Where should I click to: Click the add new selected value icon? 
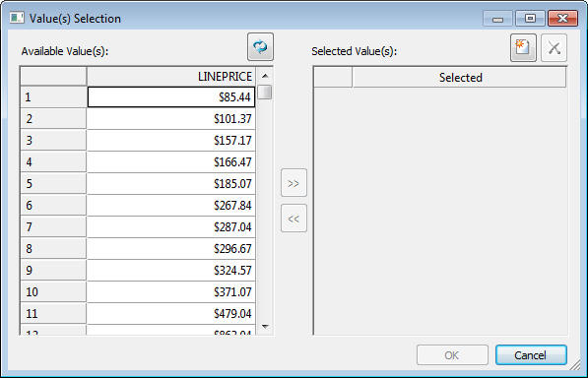[x=523, y=47]
